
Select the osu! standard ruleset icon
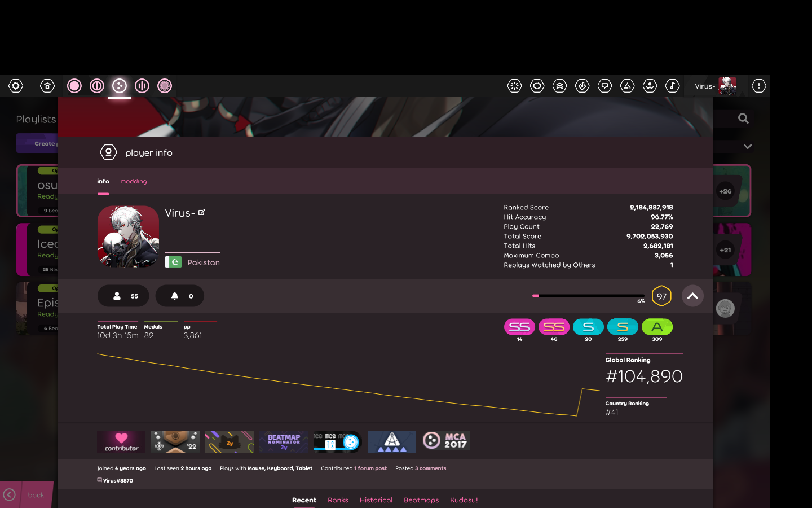[74, 85]
